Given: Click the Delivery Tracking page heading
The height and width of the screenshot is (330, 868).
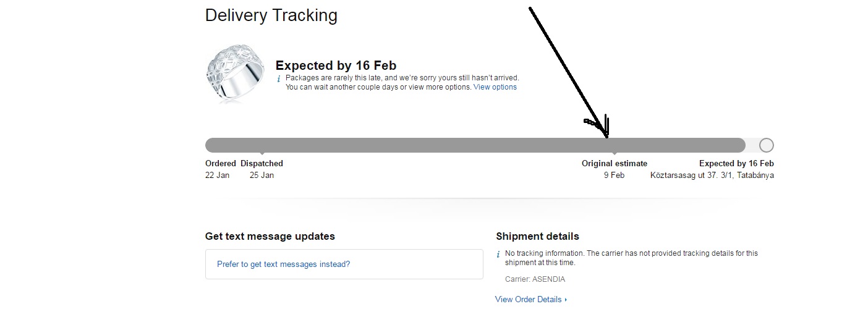Looking at the screenshot, I should pyautogui.click(x=271, y=15).
